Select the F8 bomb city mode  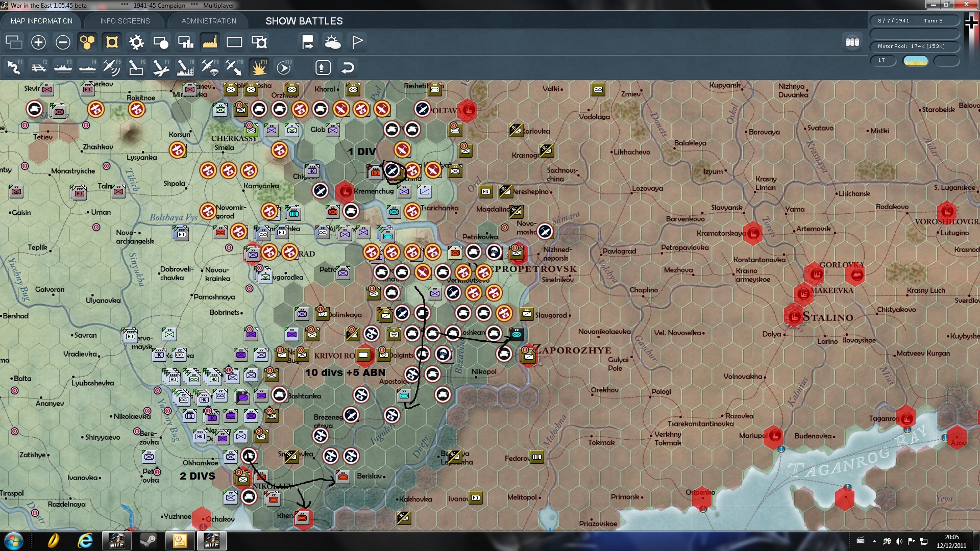pyautogui.click(x=185, y=67)
